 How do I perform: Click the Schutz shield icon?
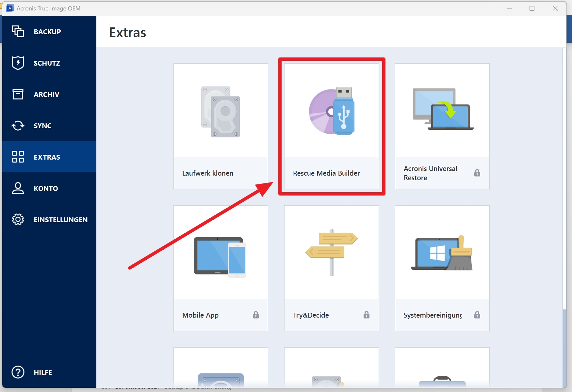point(18,63)
